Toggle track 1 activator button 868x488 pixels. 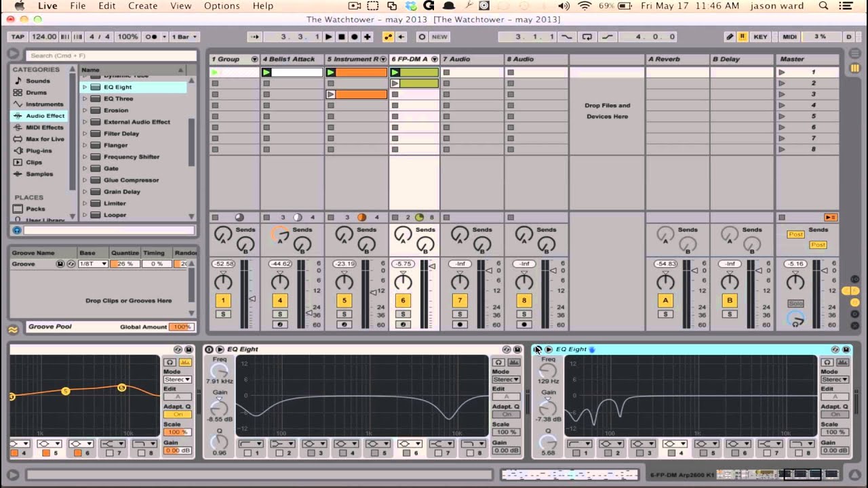[x=223, y=300]
